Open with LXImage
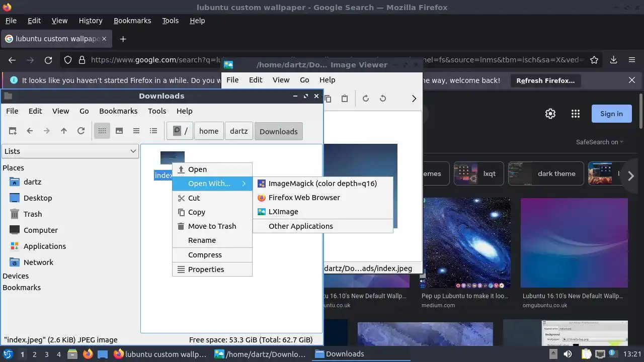This screenshot has height=362, width=644. click(323, 212)
